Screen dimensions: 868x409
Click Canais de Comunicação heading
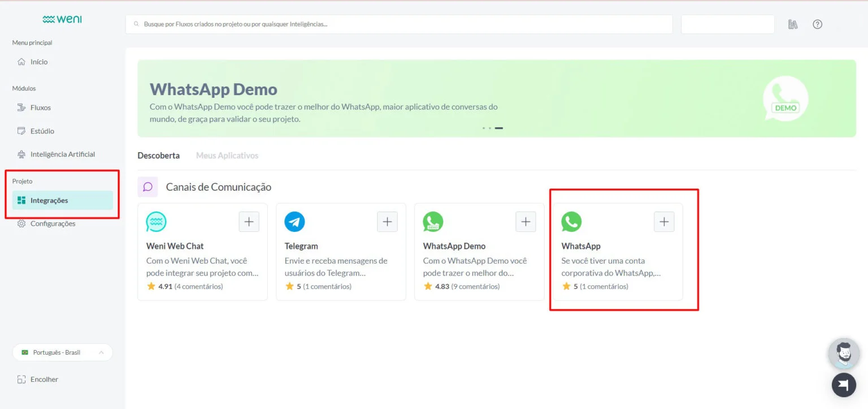(219, 187)
